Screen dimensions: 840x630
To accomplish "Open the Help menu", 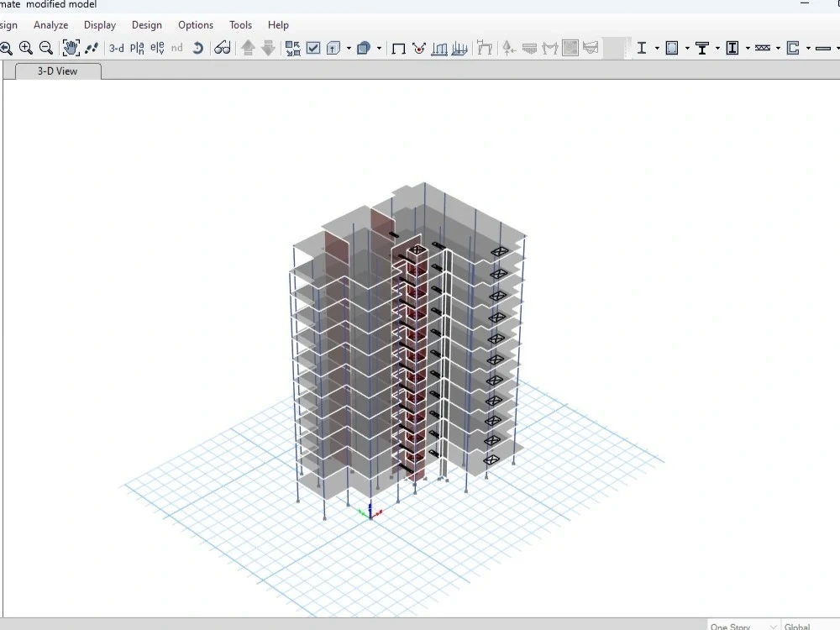I will pyautogui.click(x=278, y=25).
